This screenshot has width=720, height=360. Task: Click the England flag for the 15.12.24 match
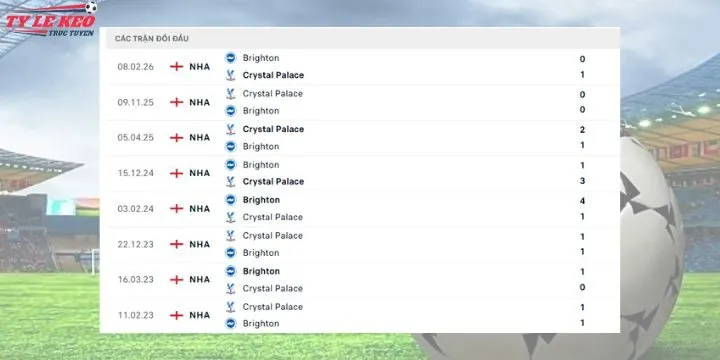pos(176,173)
